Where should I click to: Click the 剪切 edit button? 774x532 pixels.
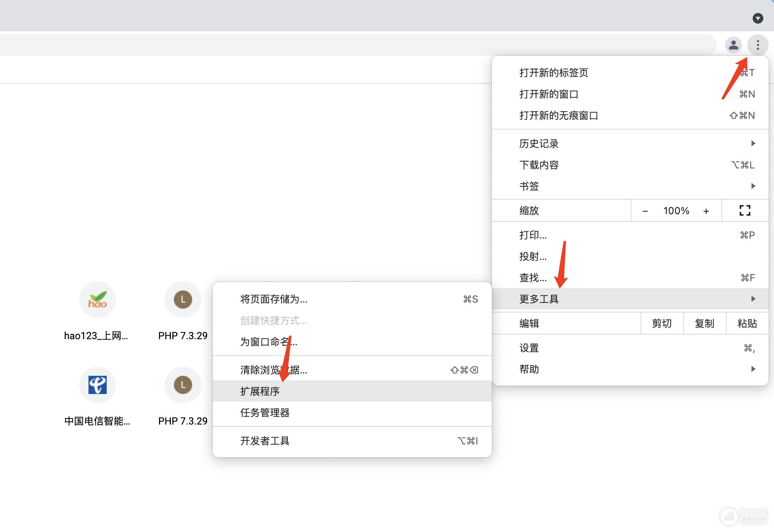tap(662, 324)
